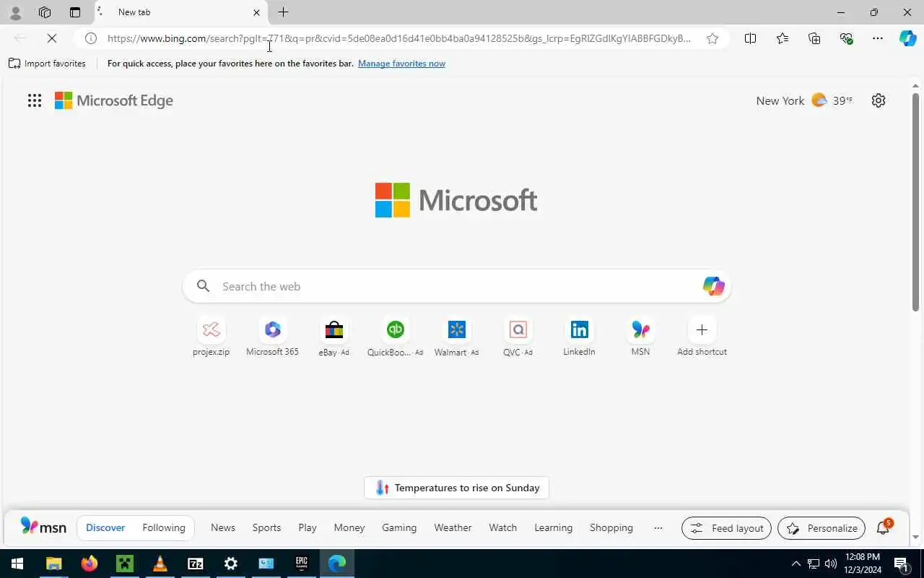Open a new tab with plus button
The width and height of the screenshot is (924, 578).
(284, 12)
